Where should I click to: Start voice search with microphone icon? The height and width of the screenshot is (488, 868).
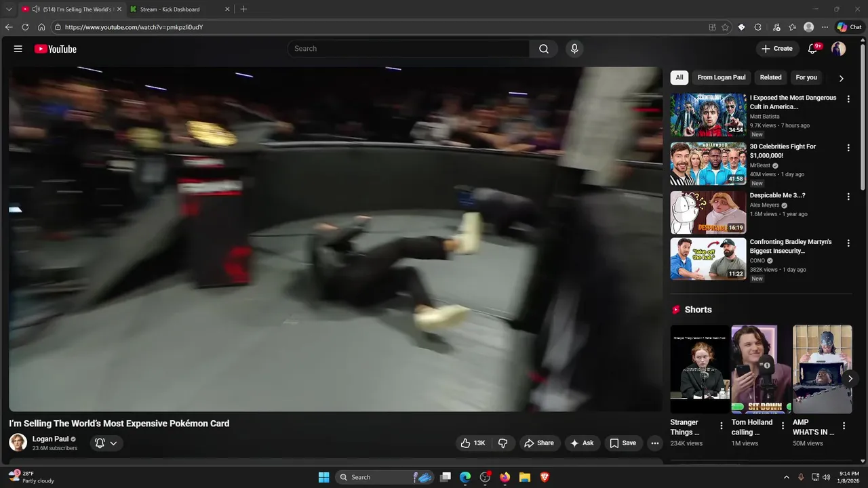click(x=574, y=49)
